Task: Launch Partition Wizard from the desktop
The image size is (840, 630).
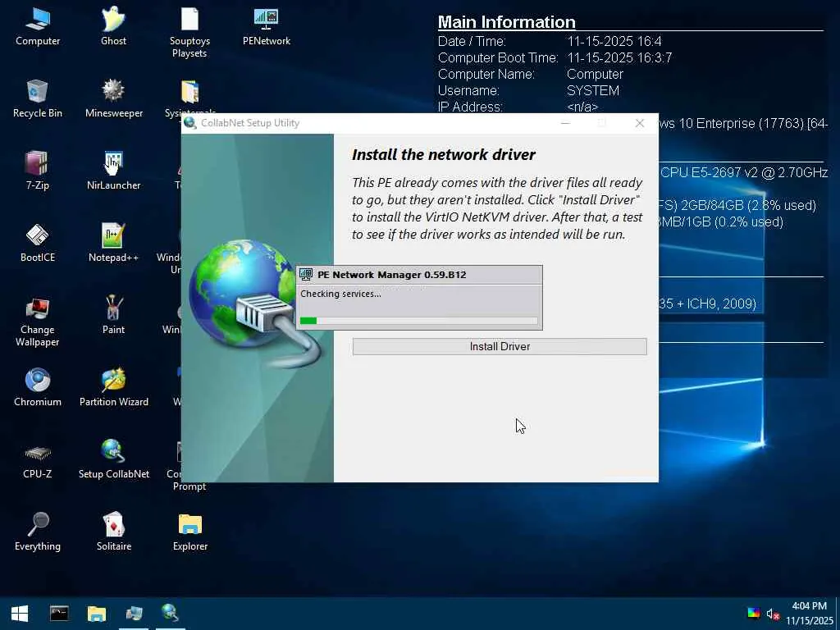Action: pos(113,387)
